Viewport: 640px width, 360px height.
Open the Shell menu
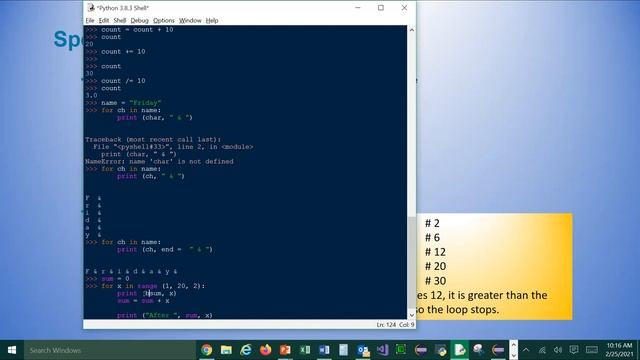[x=120, y=20]
